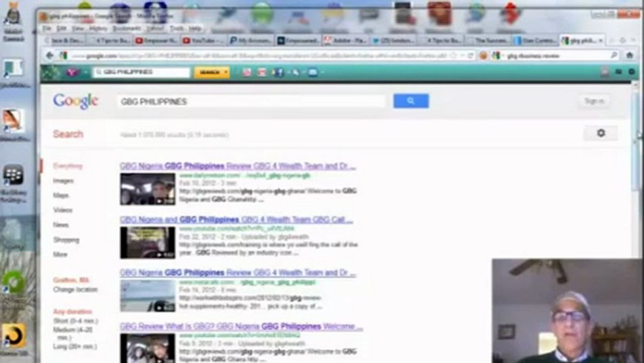Bookmark page with address bar star
644x363 pixels.
point(454,55)
